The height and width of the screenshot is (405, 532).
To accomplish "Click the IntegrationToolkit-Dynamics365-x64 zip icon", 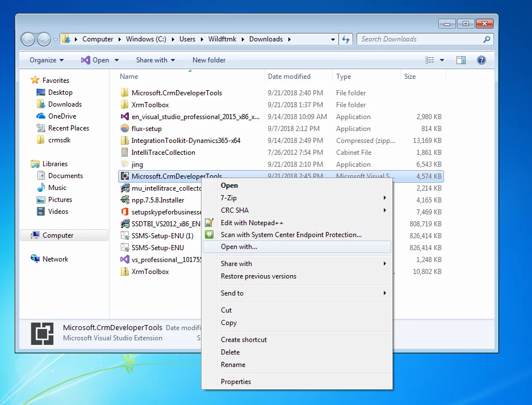I will [x=125, y=140].
